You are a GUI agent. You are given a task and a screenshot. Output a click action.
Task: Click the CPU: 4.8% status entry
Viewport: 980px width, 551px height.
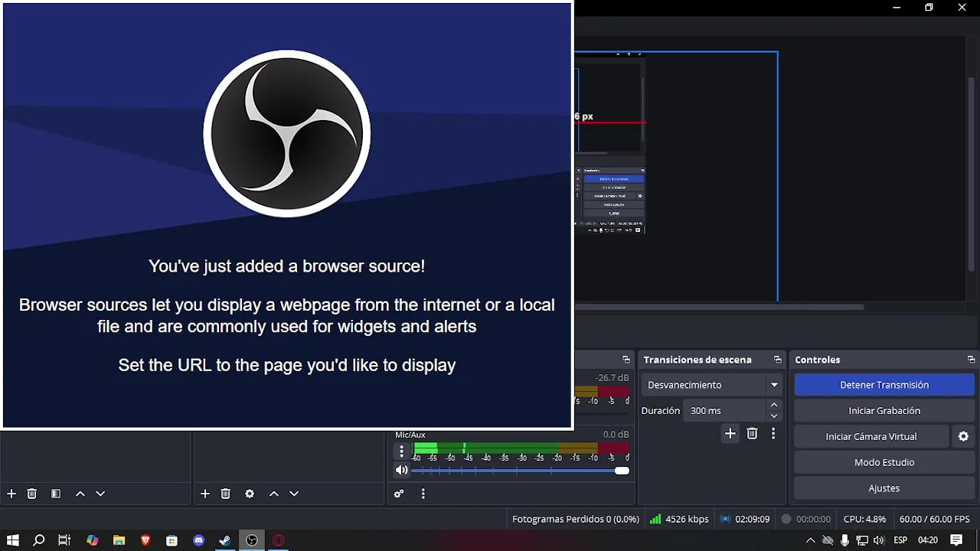pos(864,519)
